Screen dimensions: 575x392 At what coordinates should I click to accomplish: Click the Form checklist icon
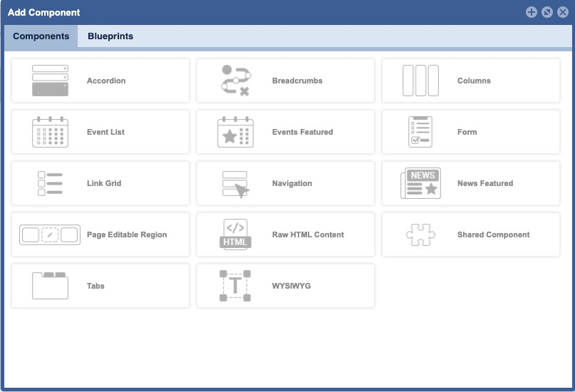[420, 132]
